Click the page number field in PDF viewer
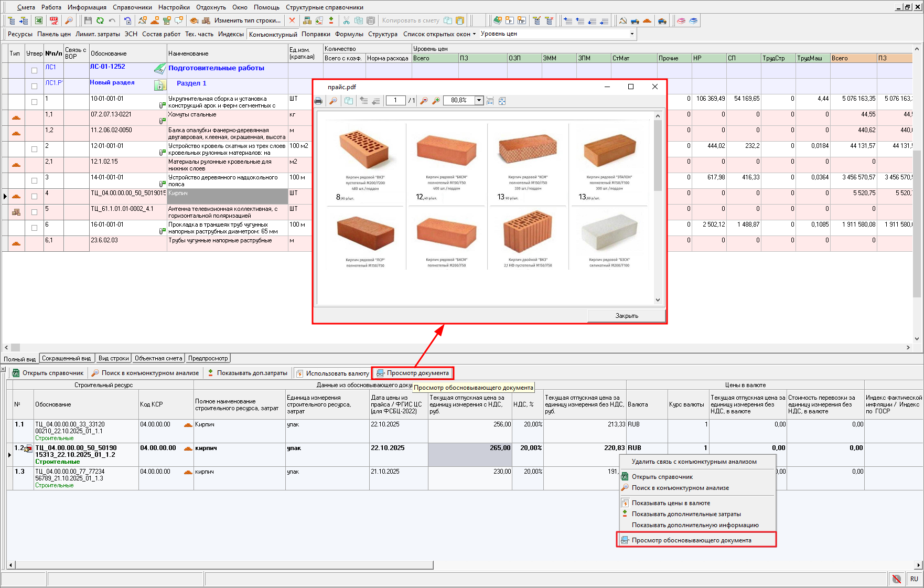 [395, 101]
